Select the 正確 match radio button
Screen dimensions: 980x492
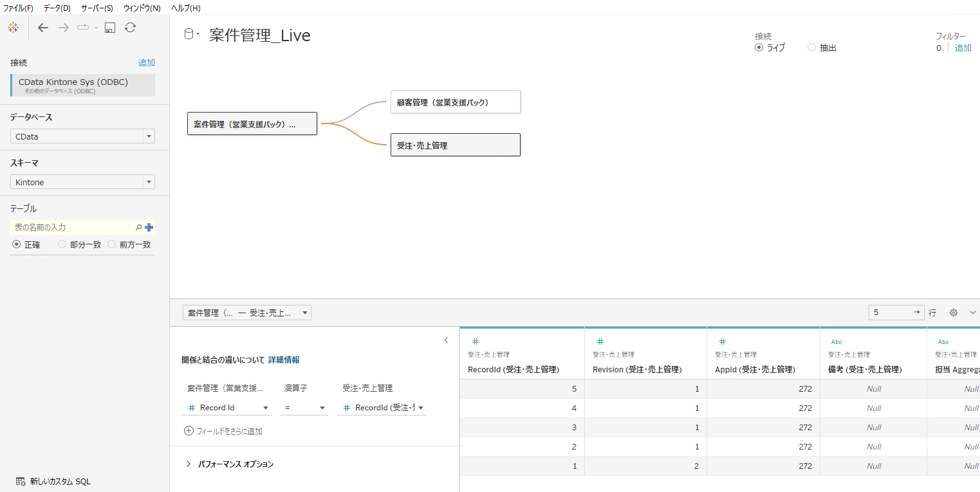coord(17,244)
